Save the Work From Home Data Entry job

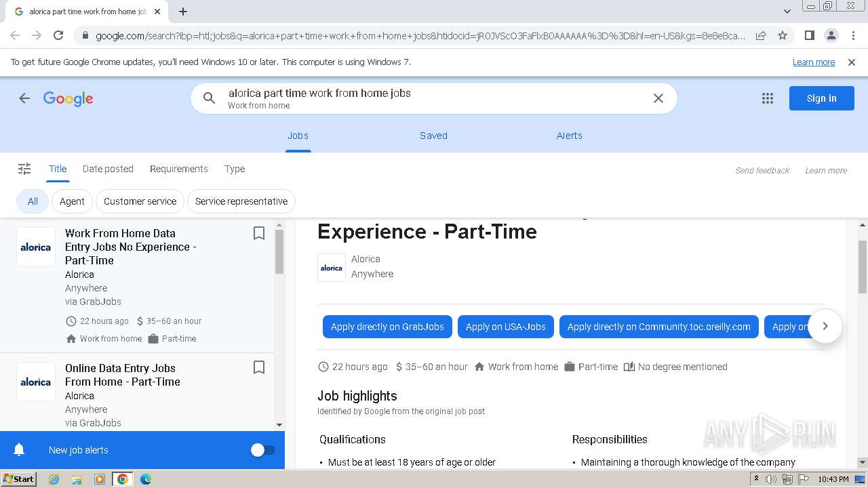pos(258,233)
